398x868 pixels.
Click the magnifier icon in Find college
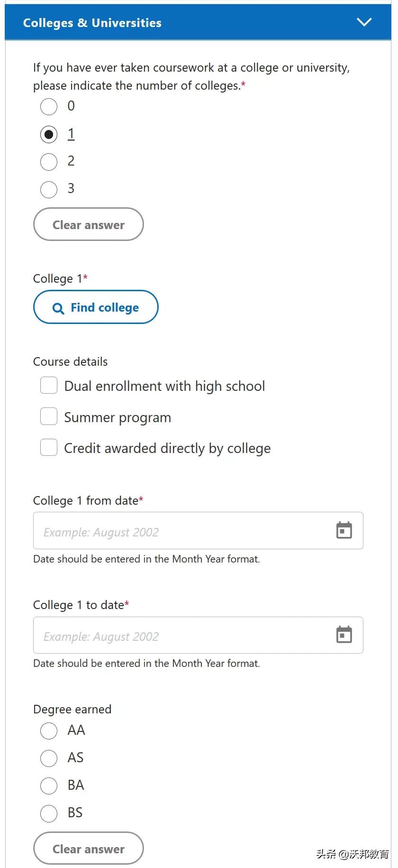58,308
